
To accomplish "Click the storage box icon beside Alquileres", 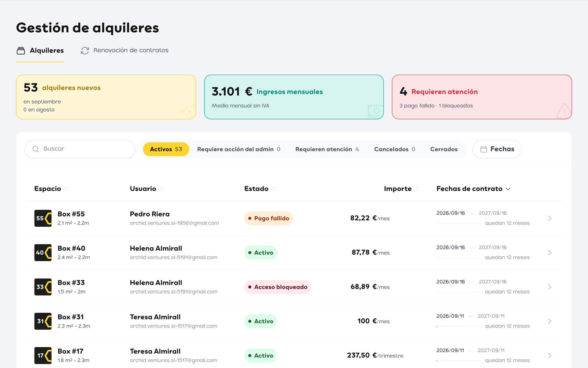I will click(x=21, y=50).
